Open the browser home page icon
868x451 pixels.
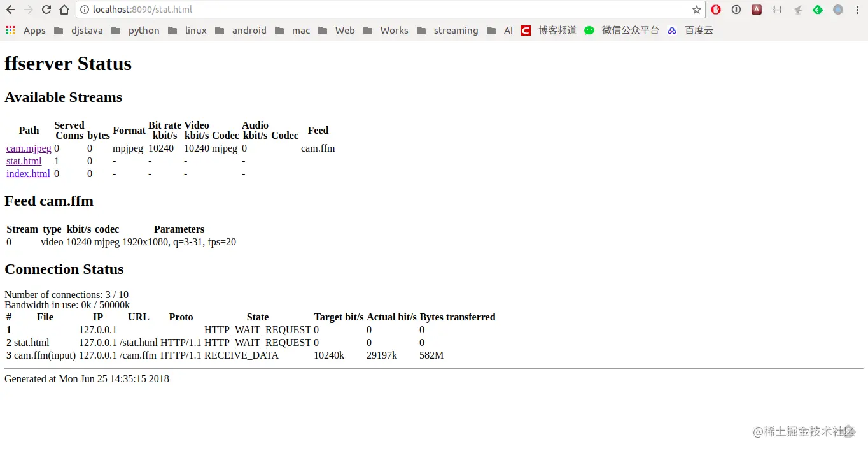64,10
